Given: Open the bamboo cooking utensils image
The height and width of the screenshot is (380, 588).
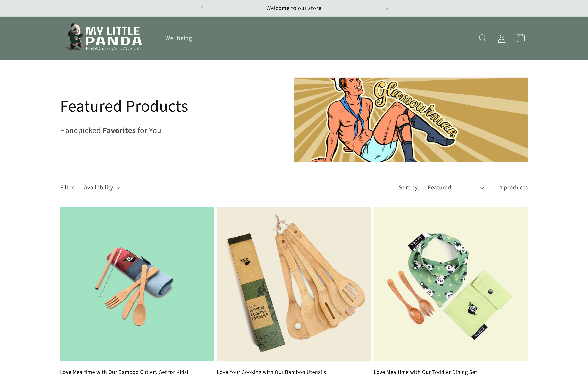Looking at the screenshot, I should click(x=294, y=284).
